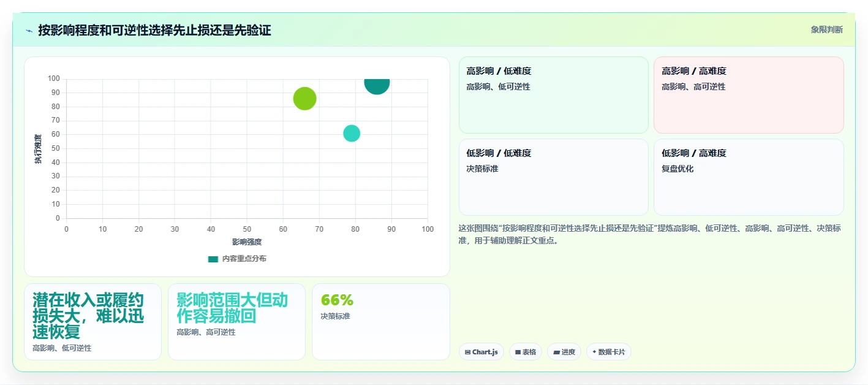
Task: Click the 数据卡片 chip
Action: [609, 352]
